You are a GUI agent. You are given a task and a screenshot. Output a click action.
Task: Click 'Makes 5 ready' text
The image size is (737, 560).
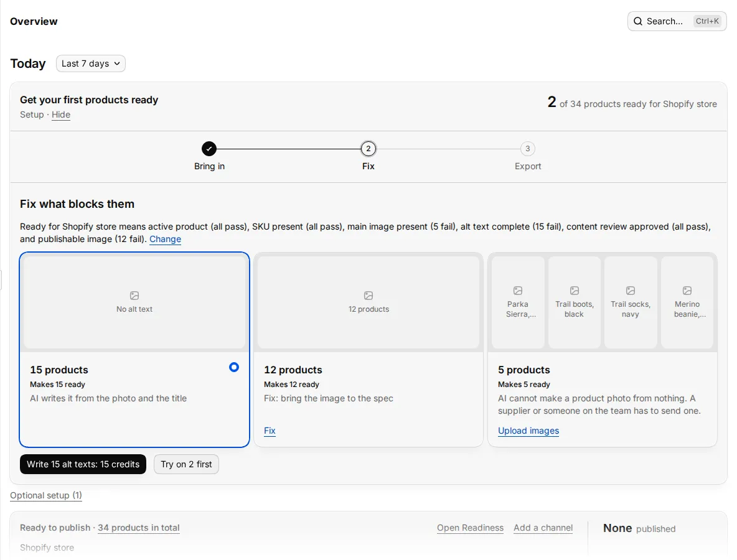(x=523, y=385)
